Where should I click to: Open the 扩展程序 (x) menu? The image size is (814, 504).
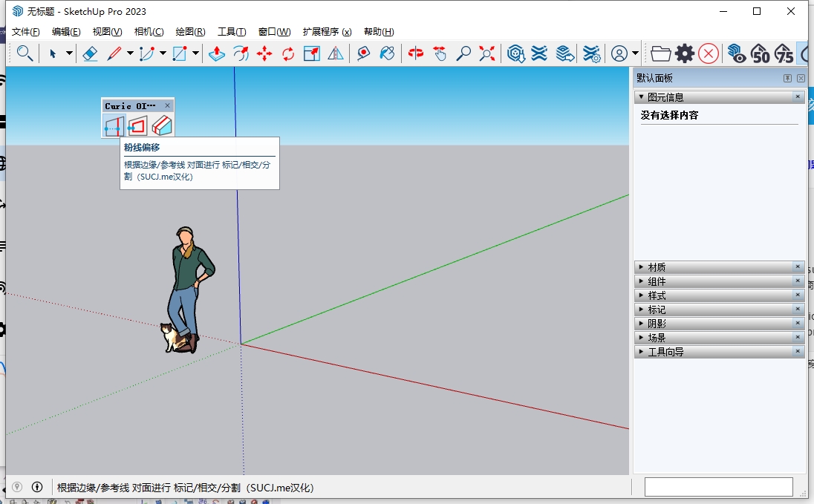pyautogui.click(x=327, y=32)
